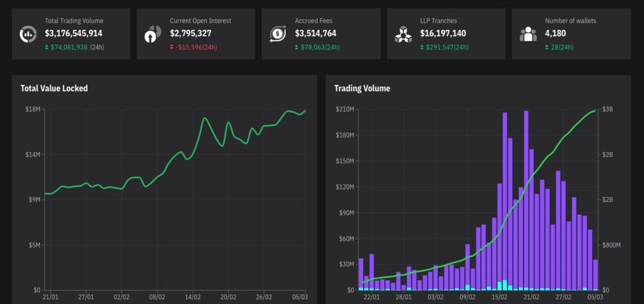
Task: Click the Trading Volume chart title
Action: (x=362, y=88)
